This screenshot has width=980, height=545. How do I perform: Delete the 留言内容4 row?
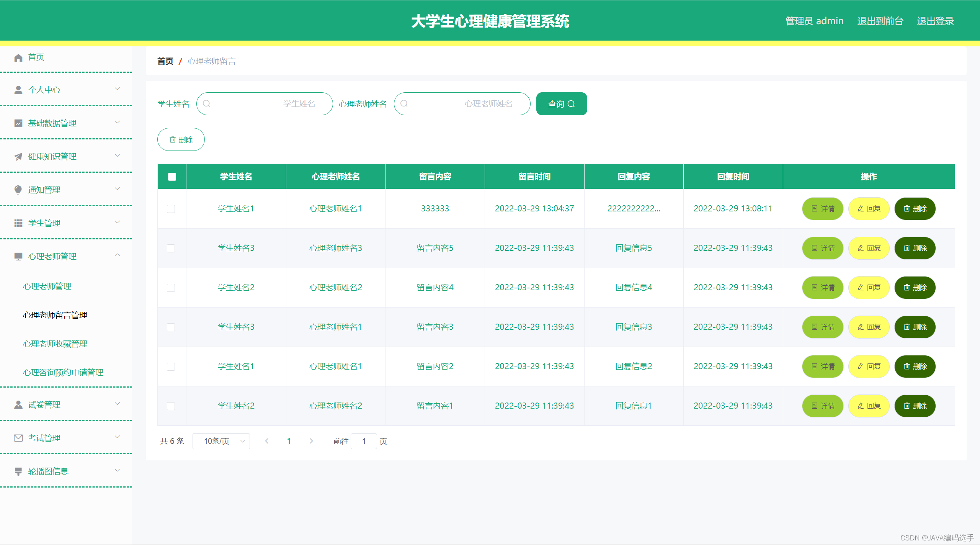(x=915, y=288)
